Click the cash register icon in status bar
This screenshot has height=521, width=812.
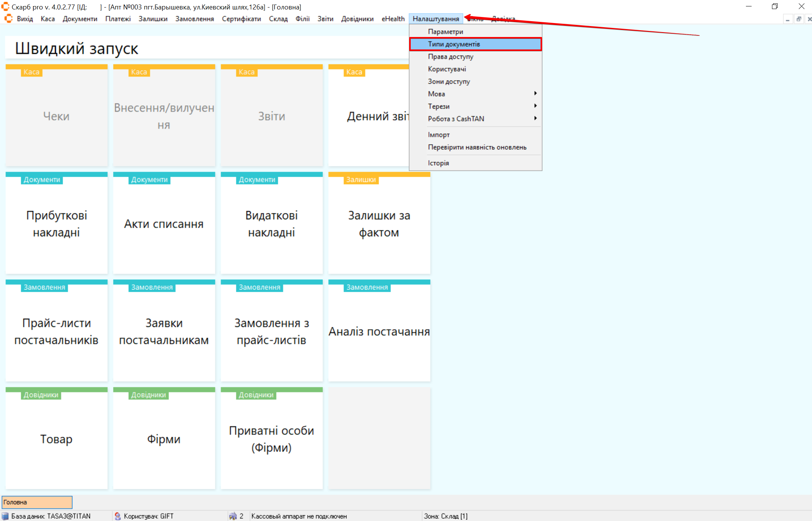click(233, 516)
